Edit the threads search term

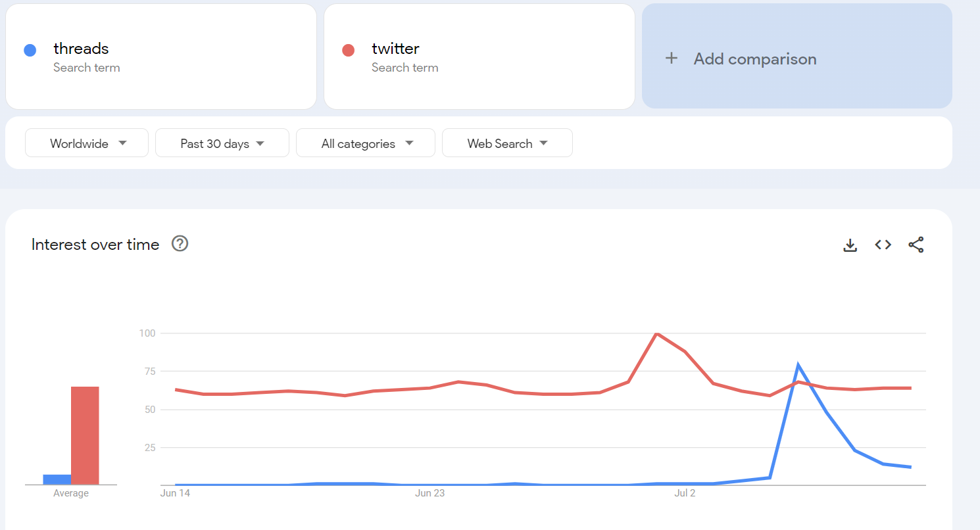[161, 57]
